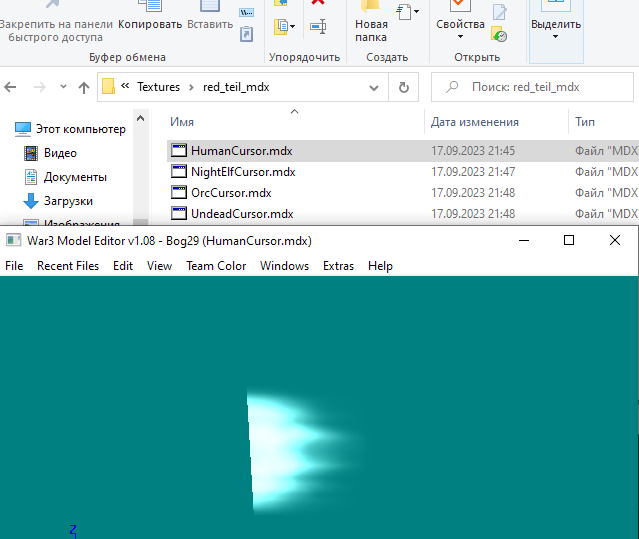The height and width of the screenshot is (539, 639).
Task: Click date 17.09.2023 21:47 of NightElfCursor
Action: (x=473, y=172)
